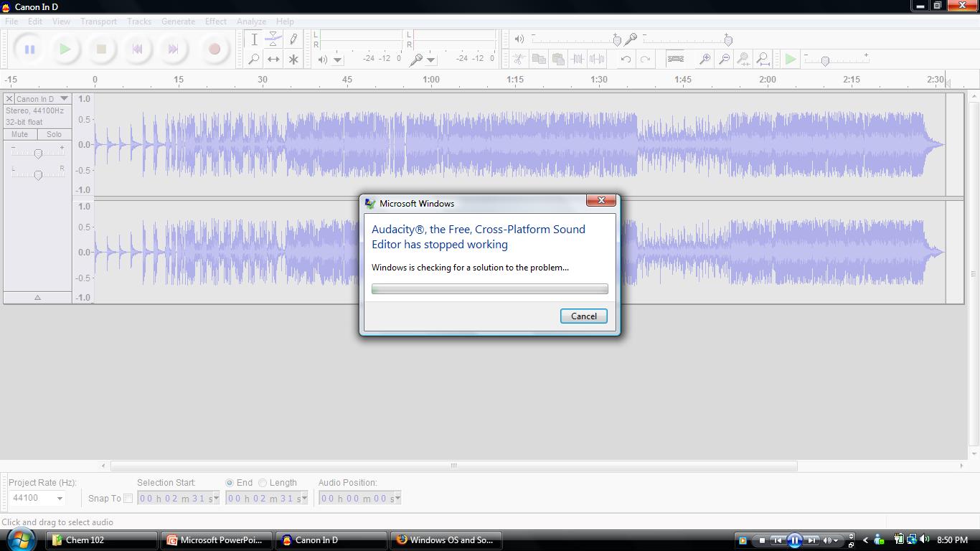Open the Project Rate 44100 dropdown
Screen dimensions: 980x551
coord(60,498)
